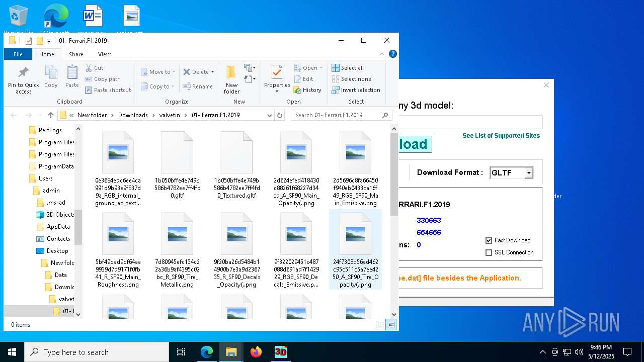Switch to large icons view layout
Viewport: 644px width, 362px height.
pos(391,325)
